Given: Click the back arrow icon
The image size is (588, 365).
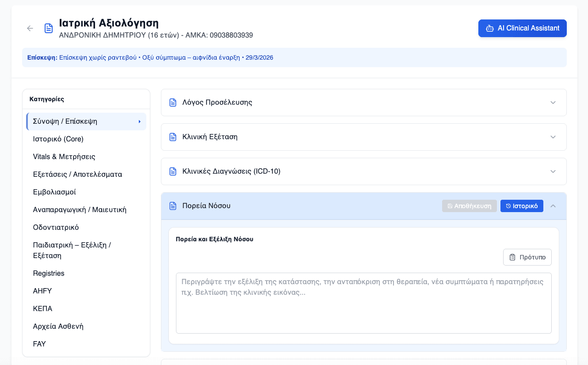Looking at the screenshot, I should [x=30, y=28].
